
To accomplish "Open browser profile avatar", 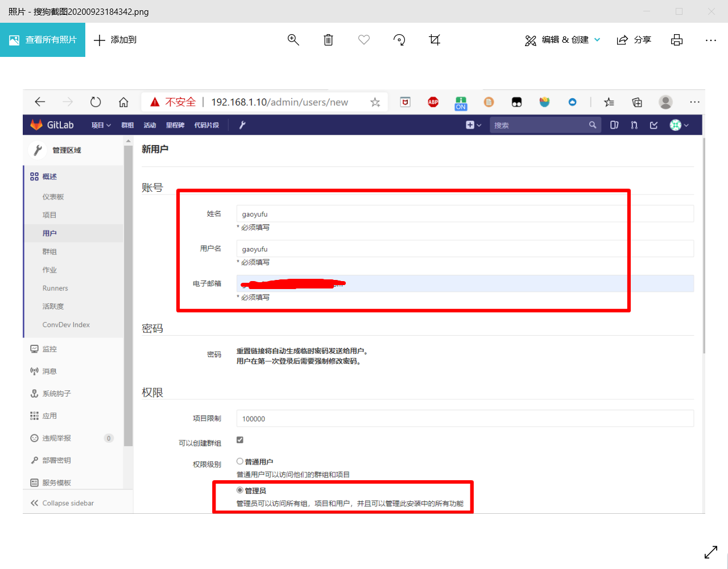I will click(665, 102).
